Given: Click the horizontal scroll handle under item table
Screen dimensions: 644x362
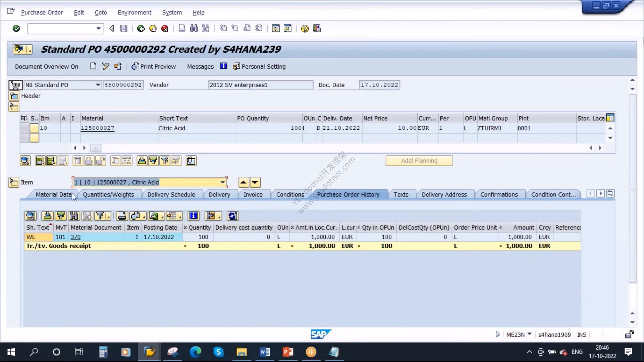Looking at the screenshot, I should tap(96, 148).
